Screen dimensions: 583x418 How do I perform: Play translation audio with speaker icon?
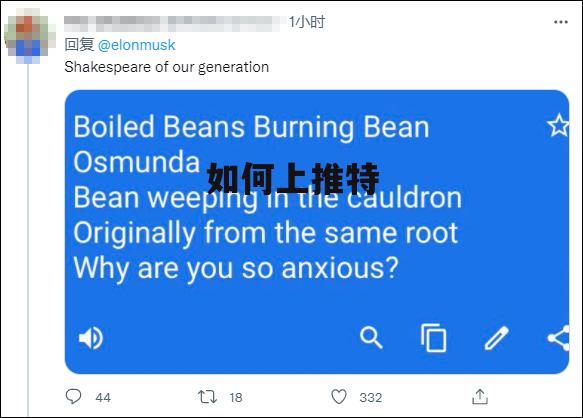(x=91, y=338)
